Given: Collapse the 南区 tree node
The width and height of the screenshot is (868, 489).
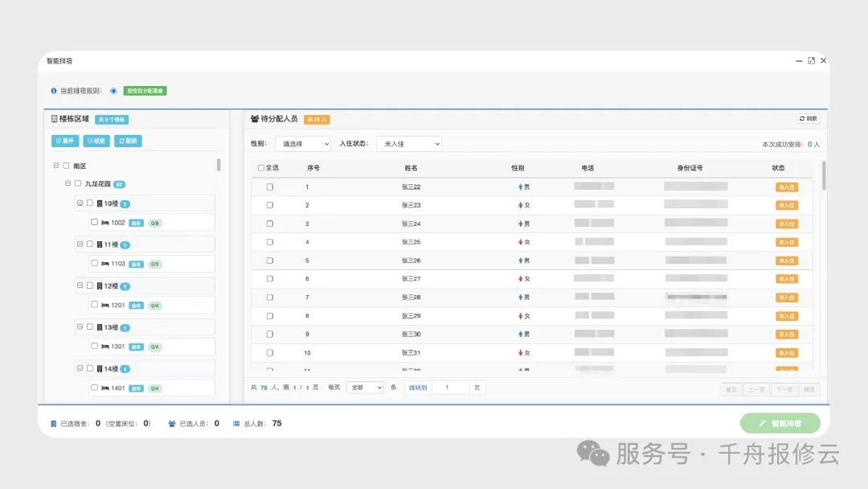Looking at the screenshot, I should coord(58,165).
